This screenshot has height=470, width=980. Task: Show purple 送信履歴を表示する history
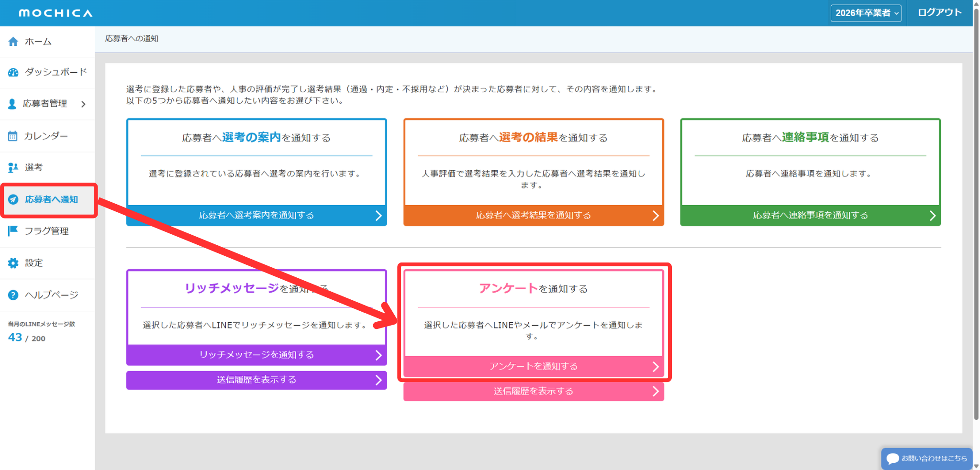(256, 380)
